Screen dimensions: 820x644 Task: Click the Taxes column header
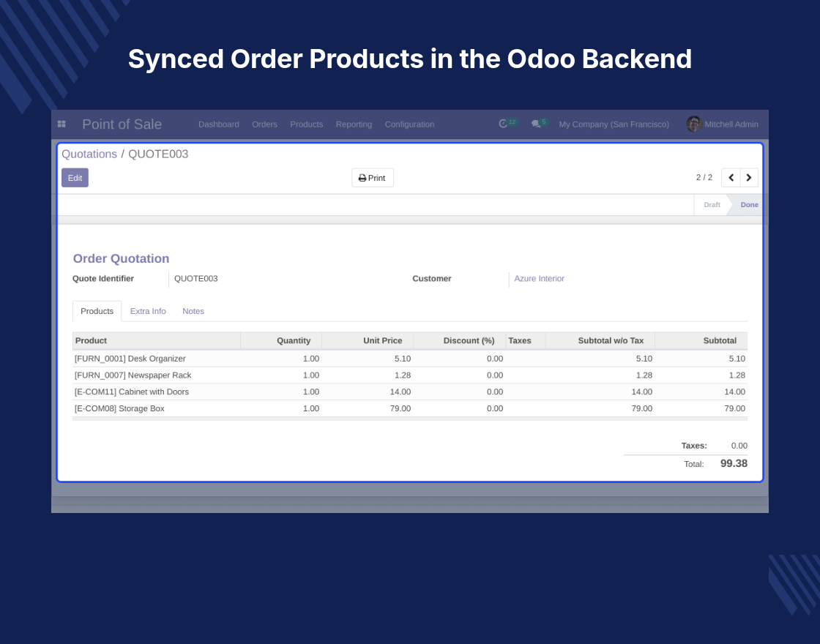(526, 341)
